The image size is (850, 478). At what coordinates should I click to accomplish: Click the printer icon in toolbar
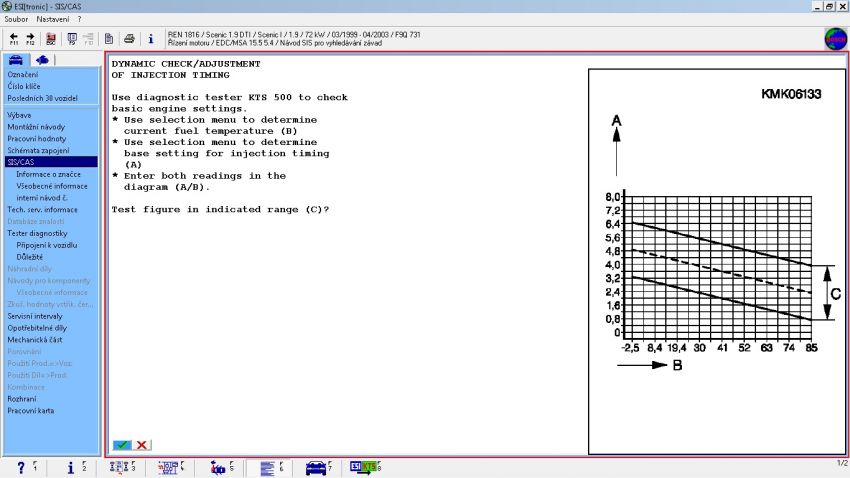point(129,39)
